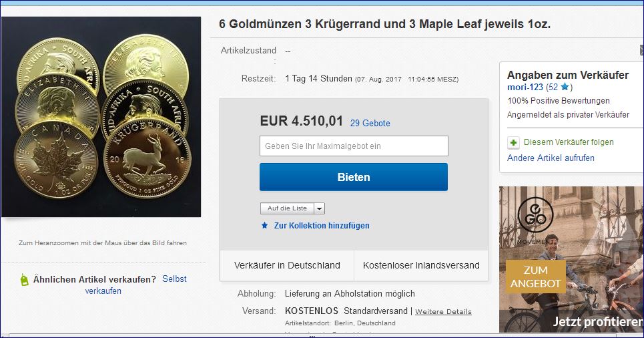Click the blue Bieten button
This screenshot has height=338, width=644.
point(354,177)
